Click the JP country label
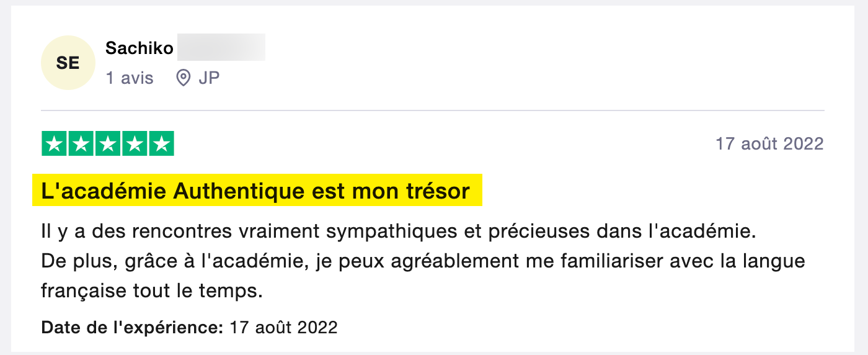868x355 pixels. pyautogui.click(x=209, y=78)
